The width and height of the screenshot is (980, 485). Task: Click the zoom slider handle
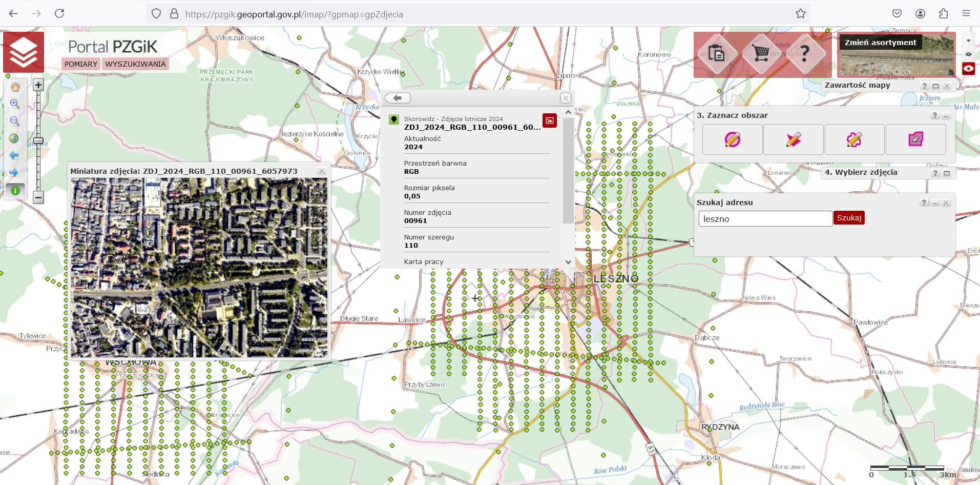(x=38, y=140)
